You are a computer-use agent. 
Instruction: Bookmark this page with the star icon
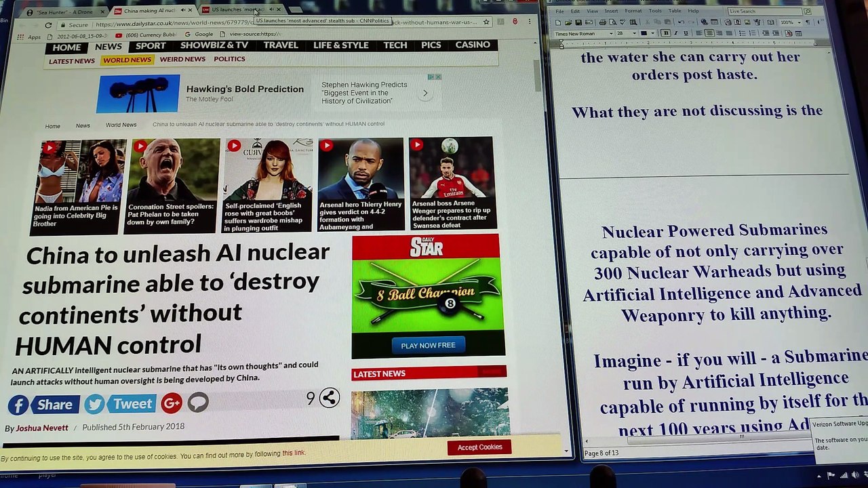coord(486,22)
